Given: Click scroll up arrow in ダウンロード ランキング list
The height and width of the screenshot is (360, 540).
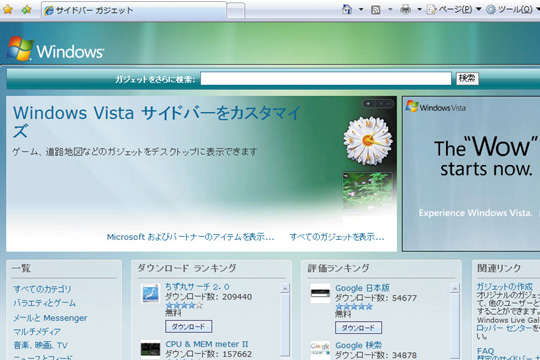Looking at the screenshot, I should (x=285, y=288).
